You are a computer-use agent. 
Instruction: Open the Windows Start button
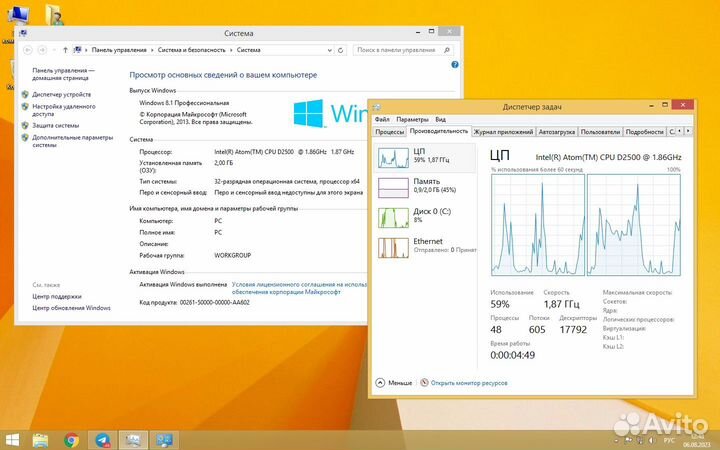click(x=12, y=440)
